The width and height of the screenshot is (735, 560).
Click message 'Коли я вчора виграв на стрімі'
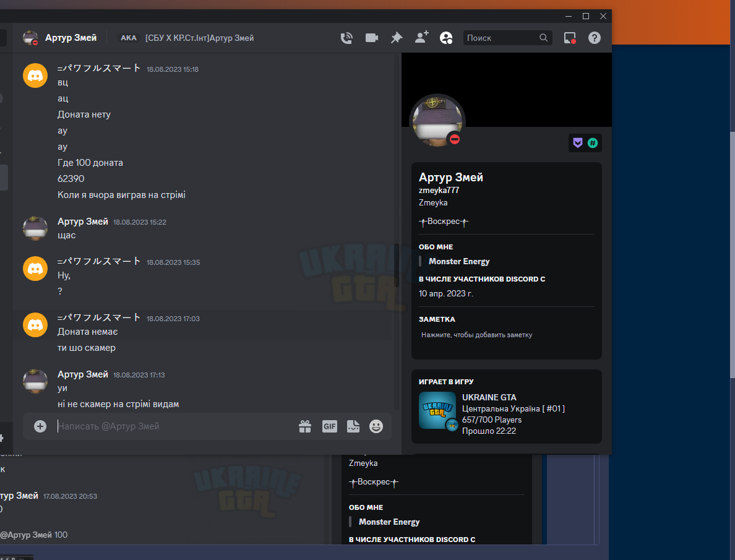[121, 195]
